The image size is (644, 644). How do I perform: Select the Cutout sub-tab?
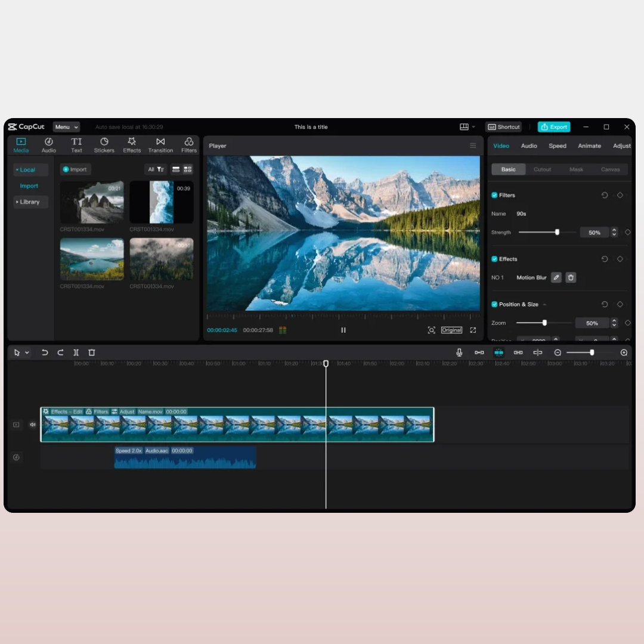point(542,169)
